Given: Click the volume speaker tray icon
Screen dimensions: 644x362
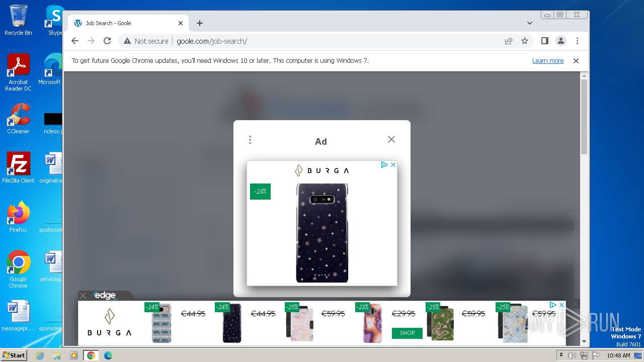Looking at the screenshot, I should tap(572, 355).
